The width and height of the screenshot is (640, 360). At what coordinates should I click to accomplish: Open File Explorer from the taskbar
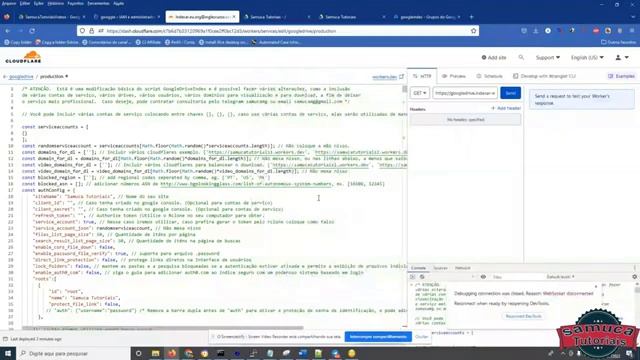156,353
